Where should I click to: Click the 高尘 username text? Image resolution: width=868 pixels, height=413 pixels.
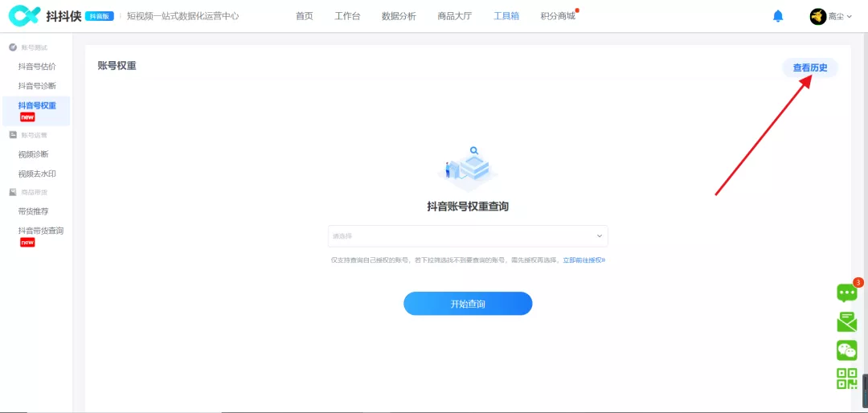tap(836, 17)
